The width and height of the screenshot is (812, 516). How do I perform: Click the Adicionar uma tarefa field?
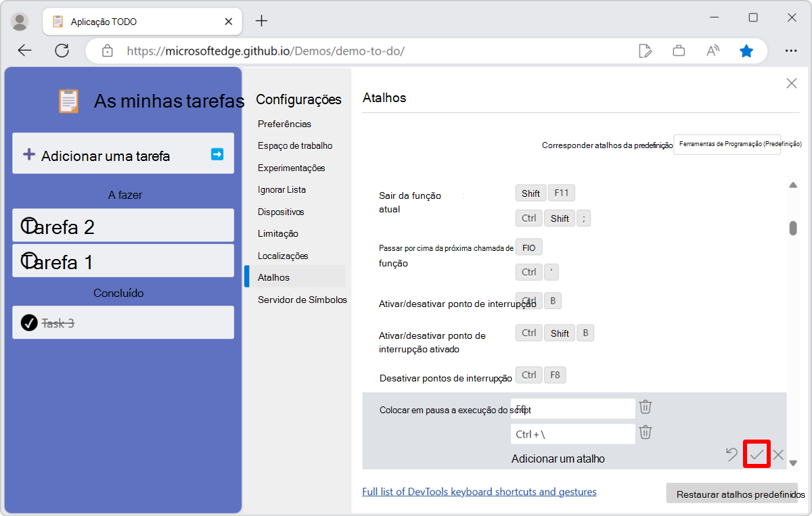[x=123, y=154]
